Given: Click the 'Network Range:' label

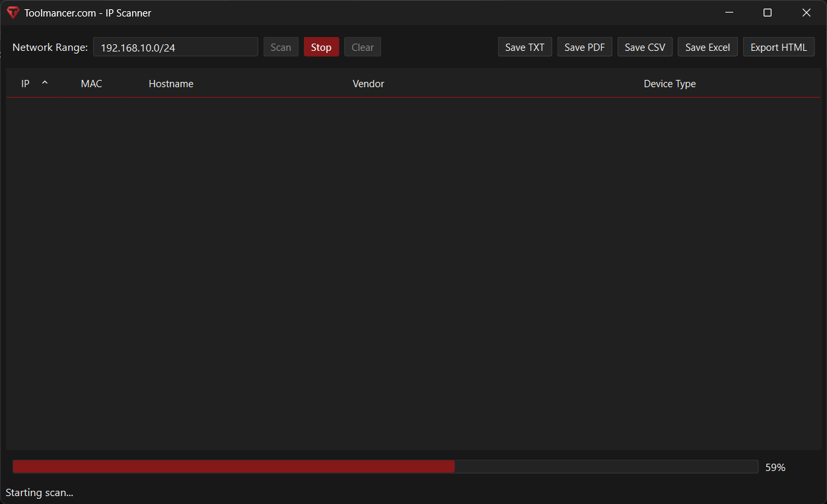Looking at the screenshot, I should 50,48.
